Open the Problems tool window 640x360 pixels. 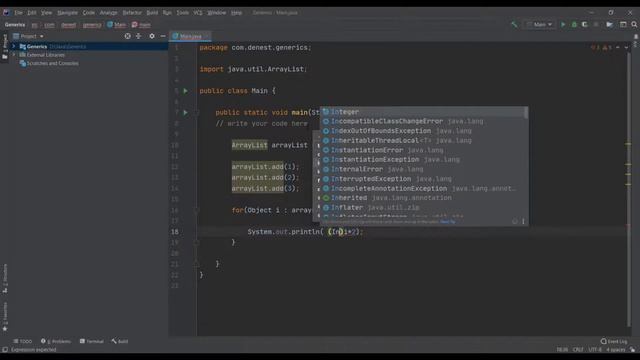tap(56, 341)
